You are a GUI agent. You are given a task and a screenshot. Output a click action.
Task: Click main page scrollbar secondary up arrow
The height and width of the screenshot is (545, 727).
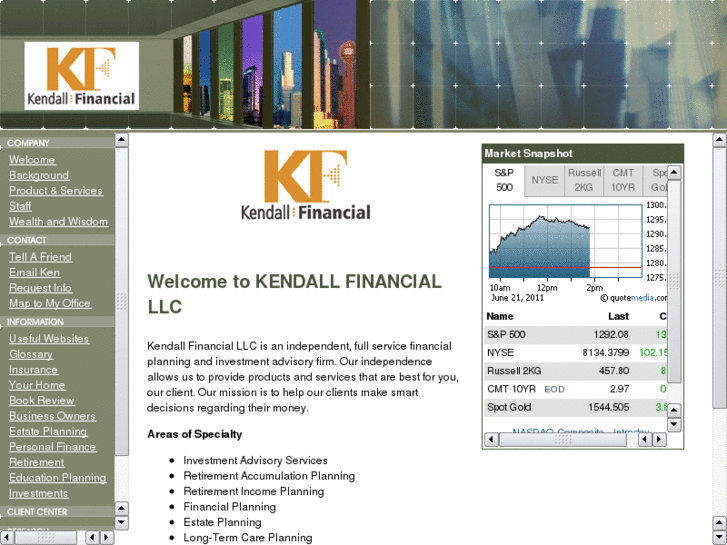[x=719, y=523]
